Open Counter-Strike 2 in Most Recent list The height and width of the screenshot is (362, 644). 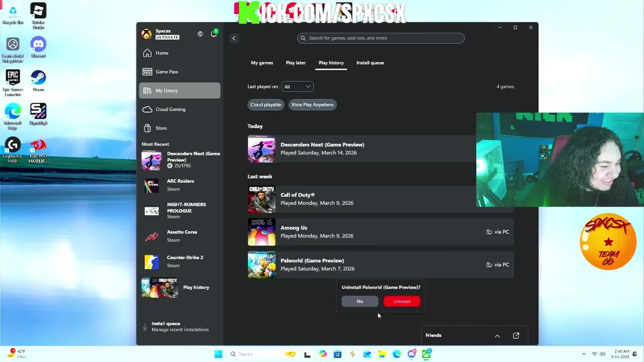181,261
